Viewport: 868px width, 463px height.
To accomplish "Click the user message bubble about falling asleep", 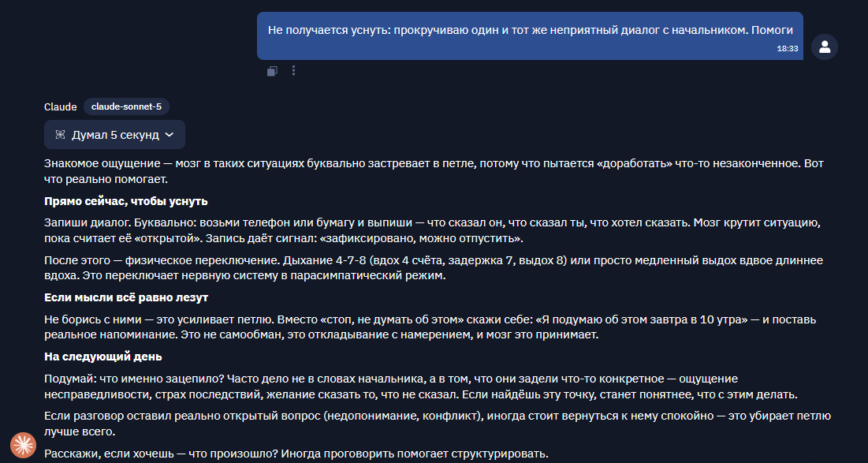I will [x=530, y=36].
